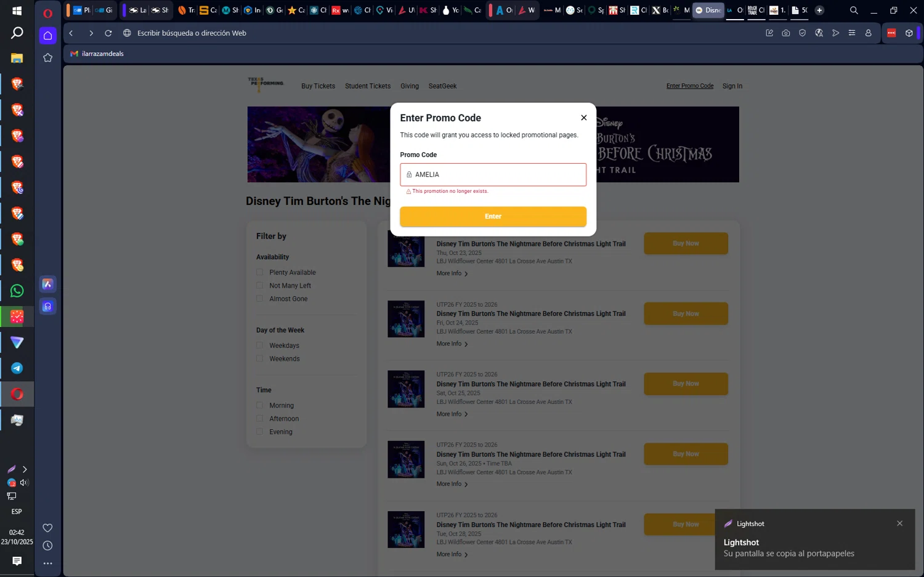This screenshot has height=577, width=924.
Task: Open Opera bookmarks star icon in sidebar
Action: click(47, 58)
